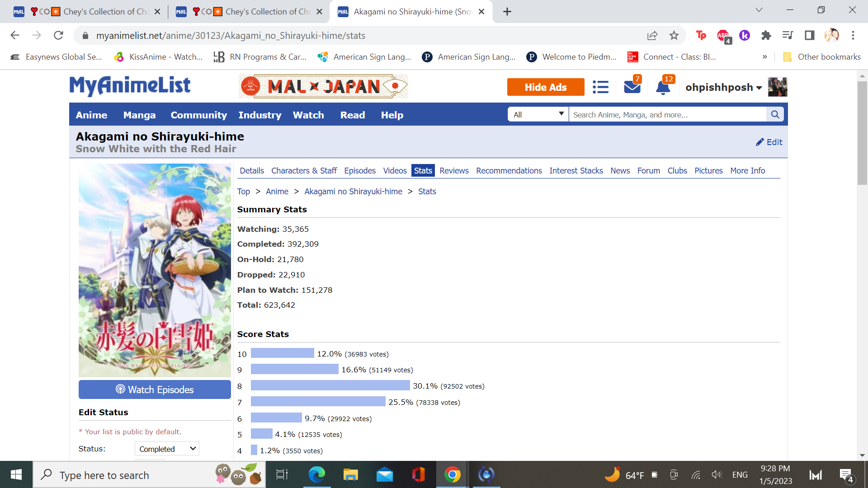Open the Industry nav menu
The height and width of the screenshot is (488, 868).
pos(260,115)
